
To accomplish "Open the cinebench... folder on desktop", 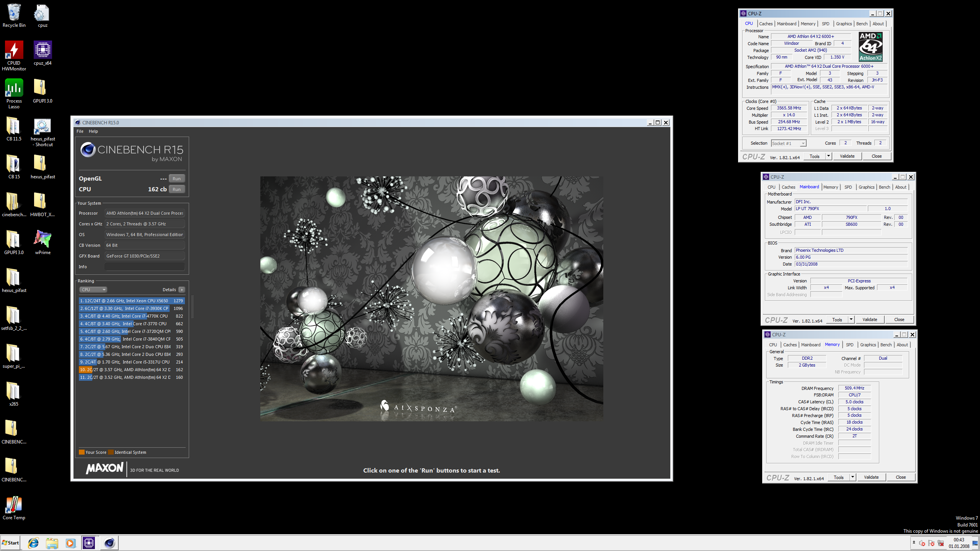I will (14, 205).
